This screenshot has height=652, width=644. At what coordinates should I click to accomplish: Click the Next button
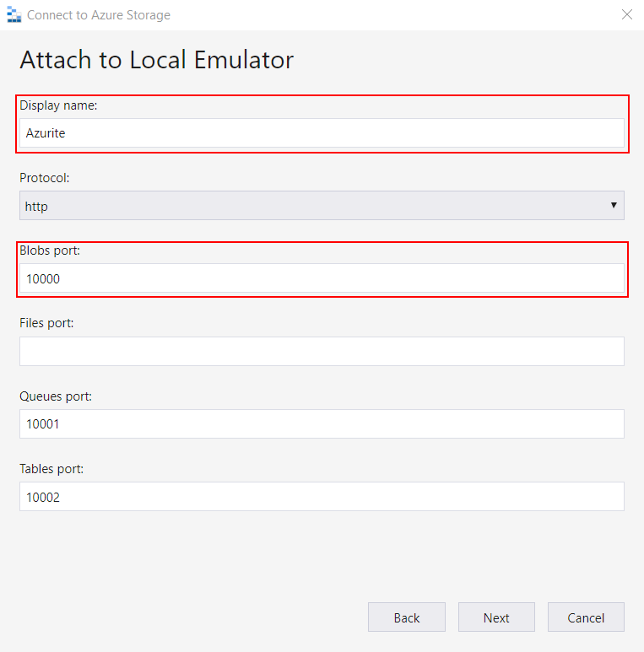coord(496,617)
